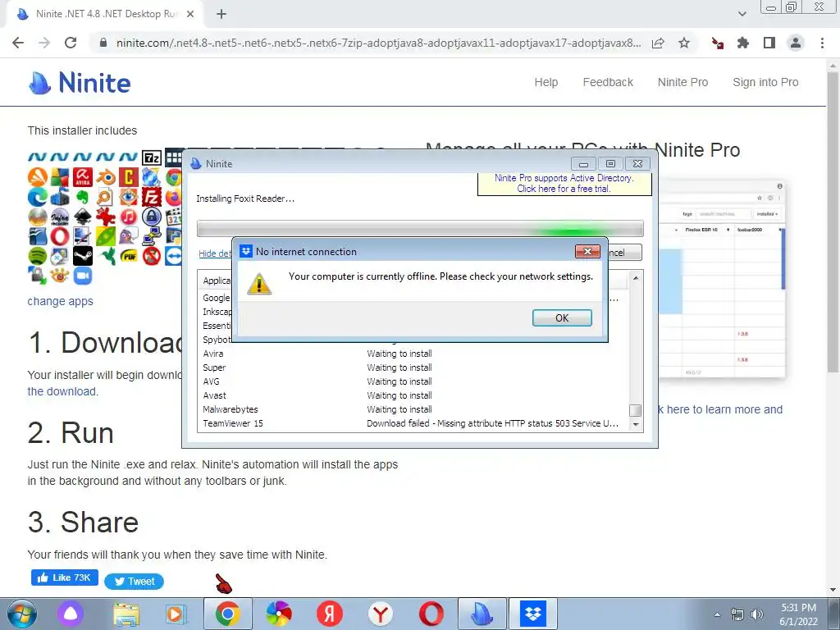Screen dimensions: 840x630
Task: Click the Inkscape app icon
Action: click(x=83, y=217)
